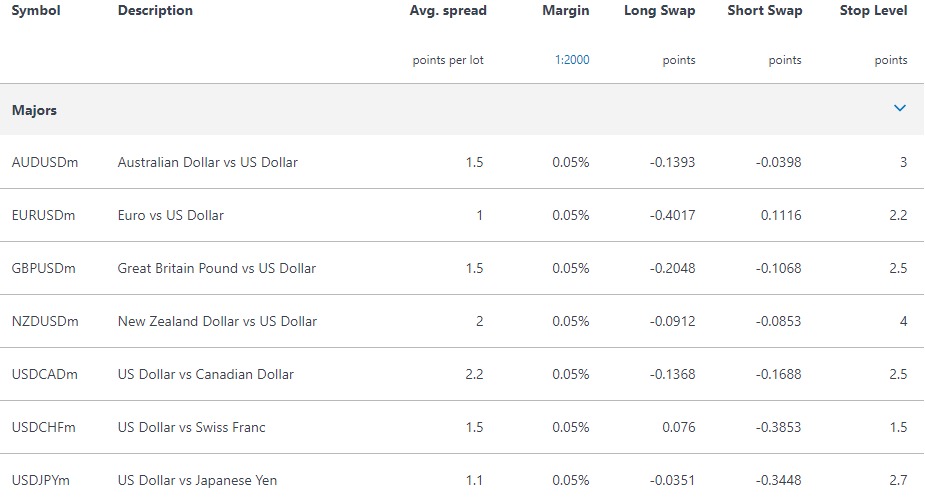Screen dimensions: 925x503
Task: Click the Long Swap column header
Action: [x=660, y=11]
